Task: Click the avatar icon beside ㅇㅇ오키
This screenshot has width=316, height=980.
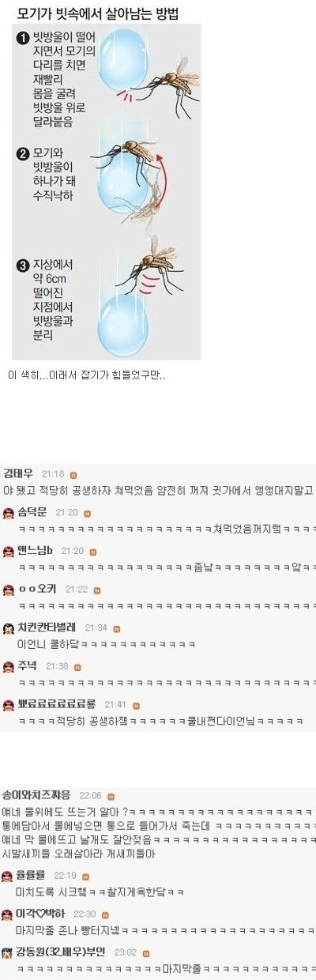Action: point(8,589)
